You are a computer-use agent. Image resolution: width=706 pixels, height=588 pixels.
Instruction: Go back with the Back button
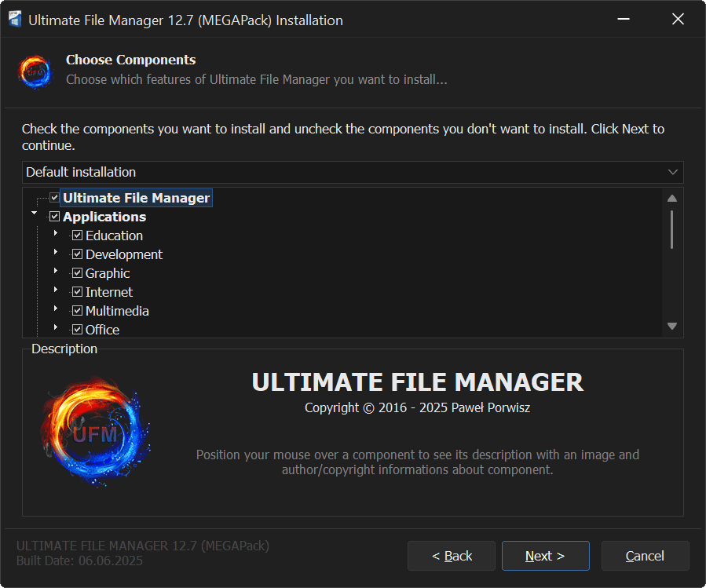(452, 556)
